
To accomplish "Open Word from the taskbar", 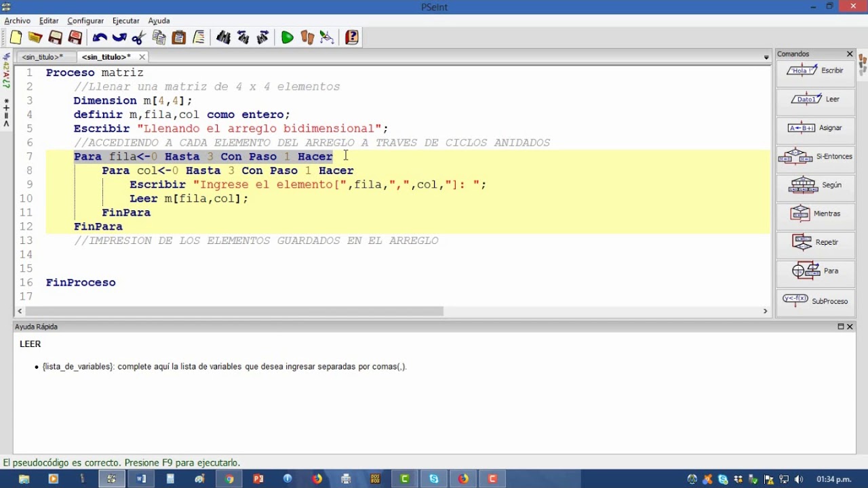I will (141, 479).
